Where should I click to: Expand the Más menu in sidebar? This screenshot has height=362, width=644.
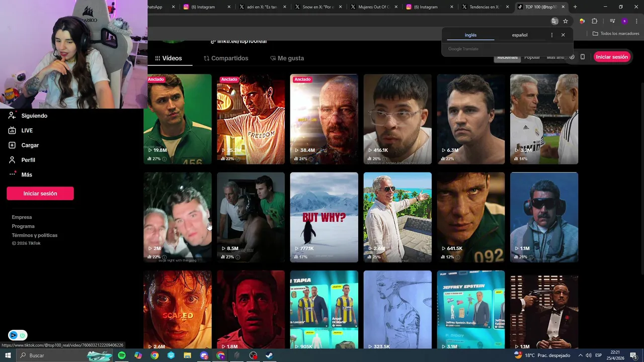point(20,174)
